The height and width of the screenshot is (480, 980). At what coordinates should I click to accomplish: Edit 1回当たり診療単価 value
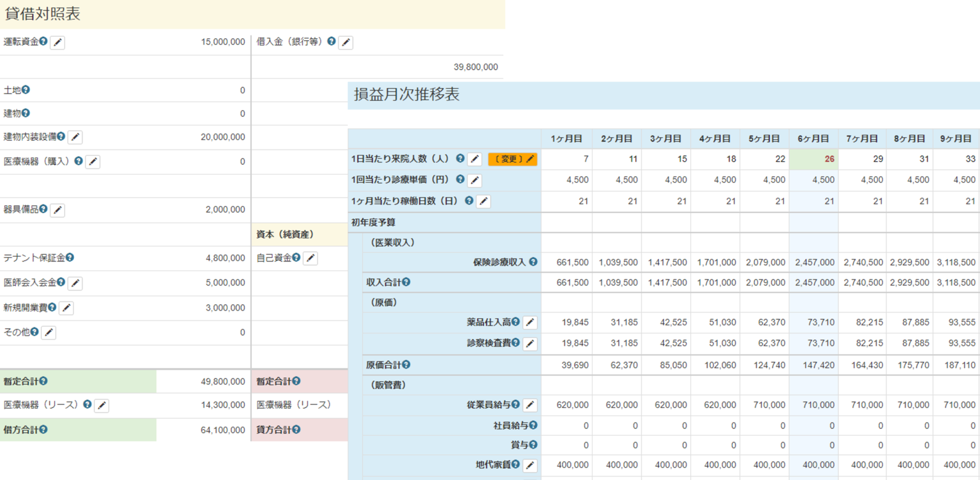[475, 180]
